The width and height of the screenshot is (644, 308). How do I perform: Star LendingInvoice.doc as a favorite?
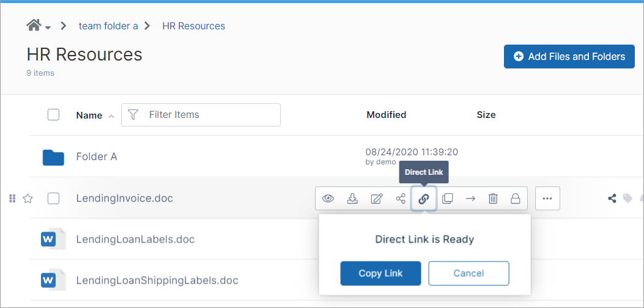(x=28, y=199)
